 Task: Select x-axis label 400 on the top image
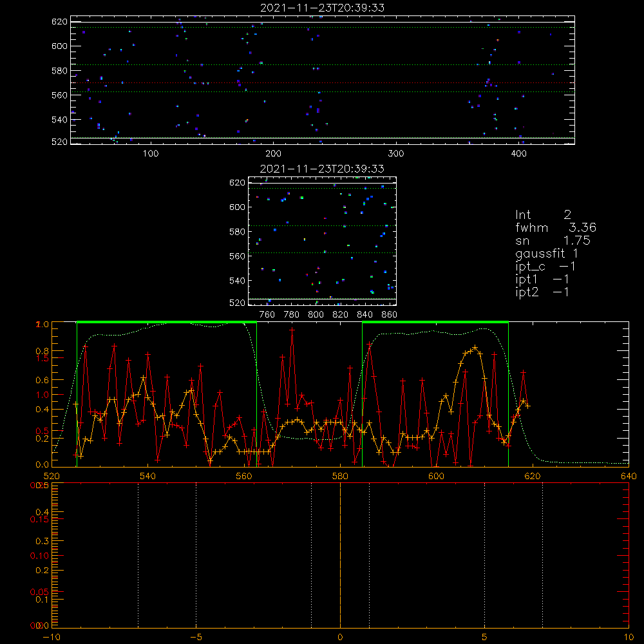[518, 154]
